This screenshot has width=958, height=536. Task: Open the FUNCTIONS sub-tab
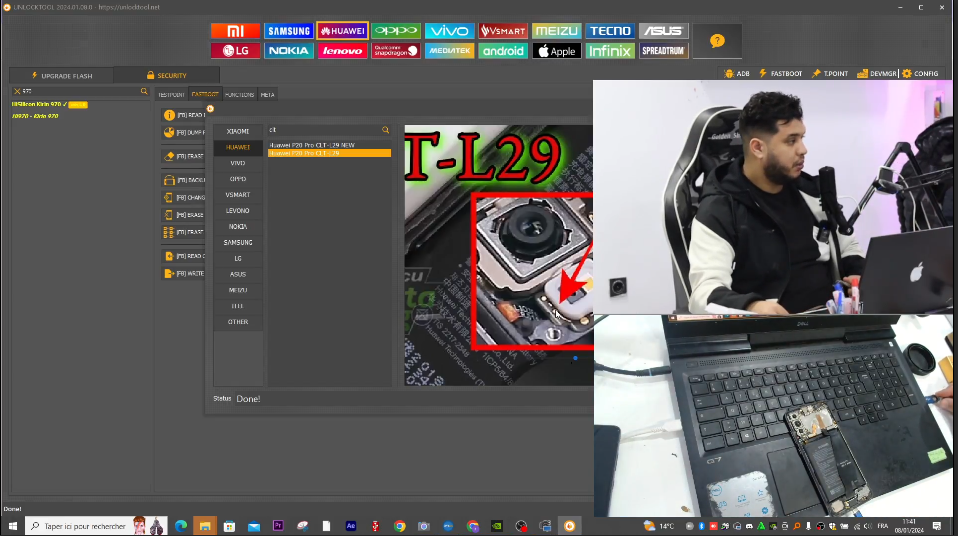pos(240,95)
